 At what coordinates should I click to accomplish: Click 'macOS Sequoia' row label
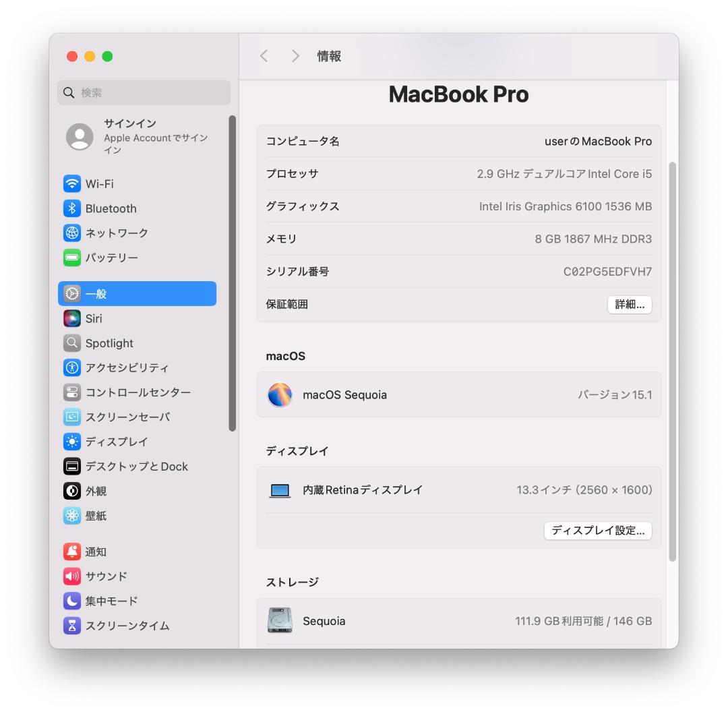[x=344, y=394]
